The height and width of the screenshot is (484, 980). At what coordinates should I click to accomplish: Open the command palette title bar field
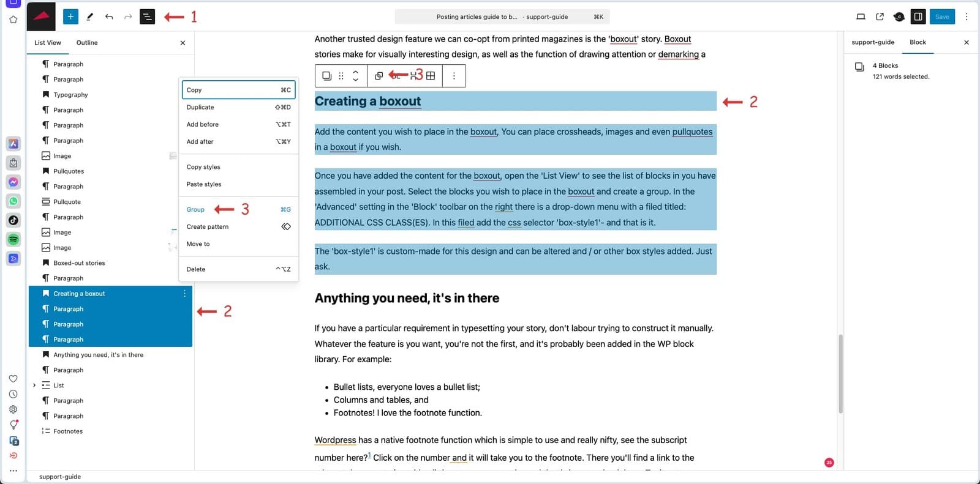[502, 17]
